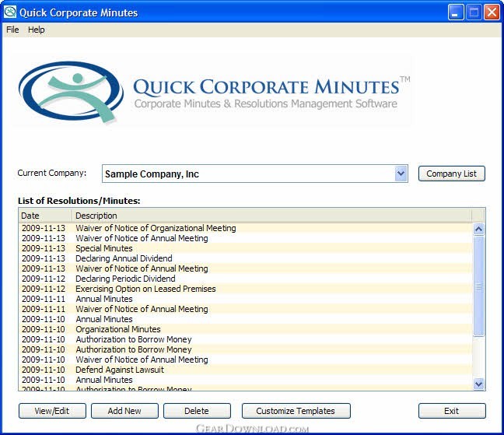Select 2009-11-11 Annual Minutes row
This screenshot has height=435, width=504.
click(246, 299)
